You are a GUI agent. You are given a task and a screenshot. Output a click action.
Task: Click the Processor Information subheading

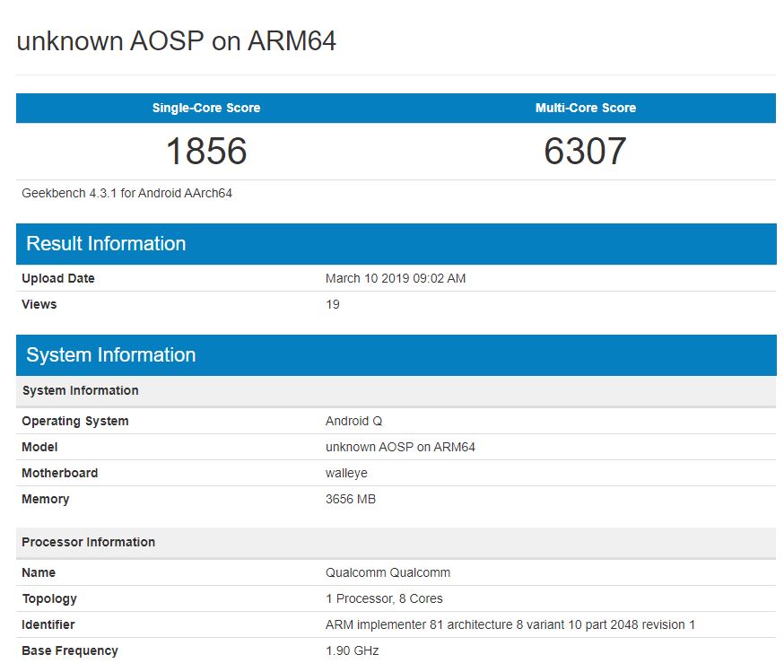[89, 542]
